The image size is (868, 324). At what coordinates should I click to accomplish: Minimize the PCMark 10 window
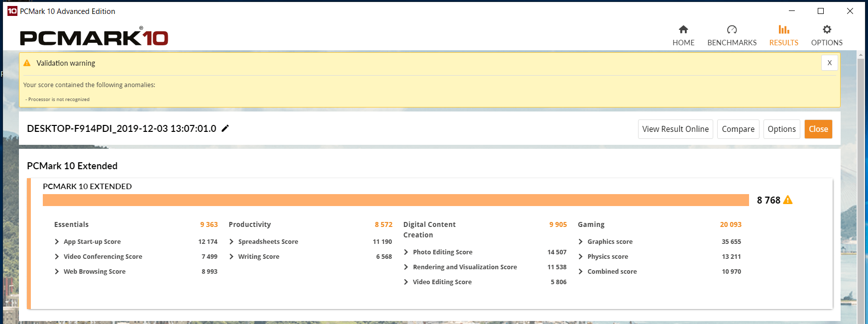pos(792,11)
